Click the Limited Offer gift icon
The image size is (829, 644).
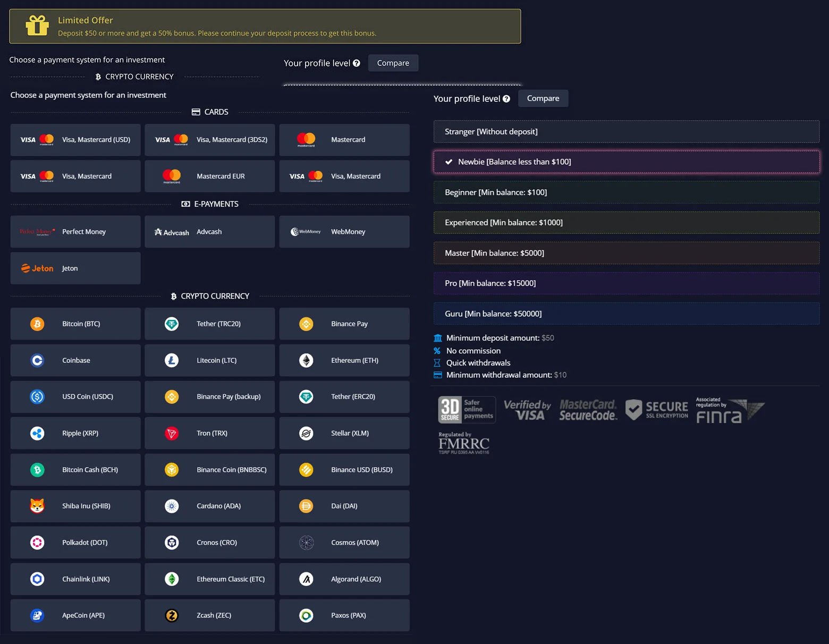37,25
